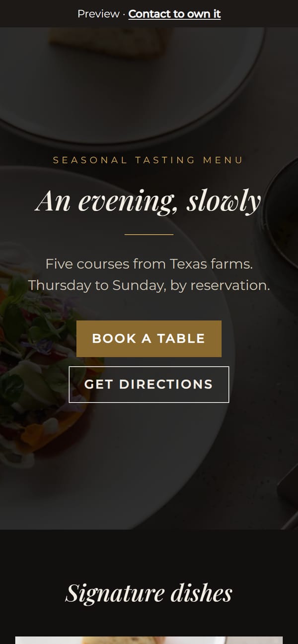Click the BOOK A TABLE button
This screenshot has width=298, height=644.
149,338
